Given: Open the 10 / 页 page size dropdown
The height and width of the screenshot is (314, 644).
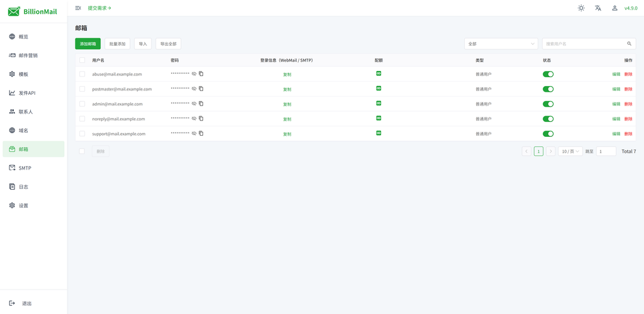Looking at the screenshot, I should (x=570, y=151).
